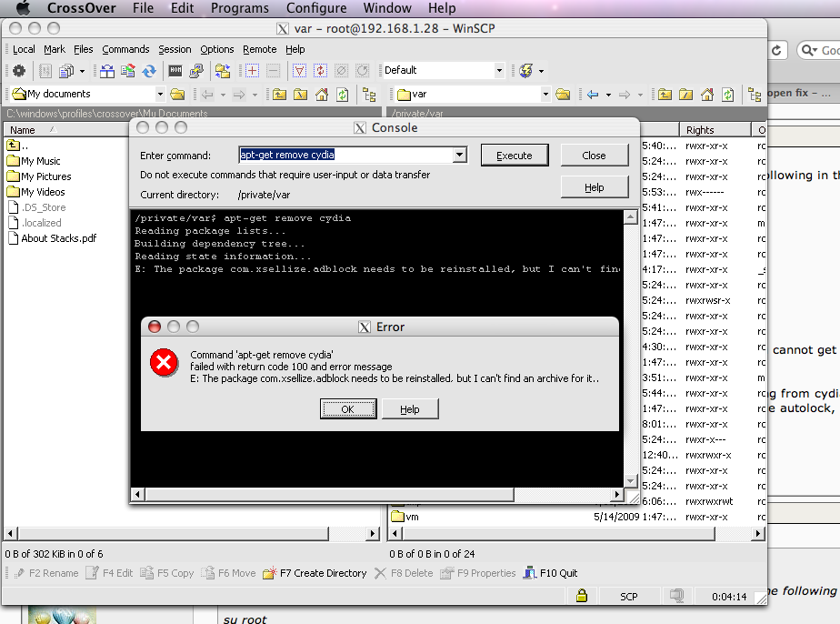
Task: Click Help in the Error dialog
Action: pos(410,409)
